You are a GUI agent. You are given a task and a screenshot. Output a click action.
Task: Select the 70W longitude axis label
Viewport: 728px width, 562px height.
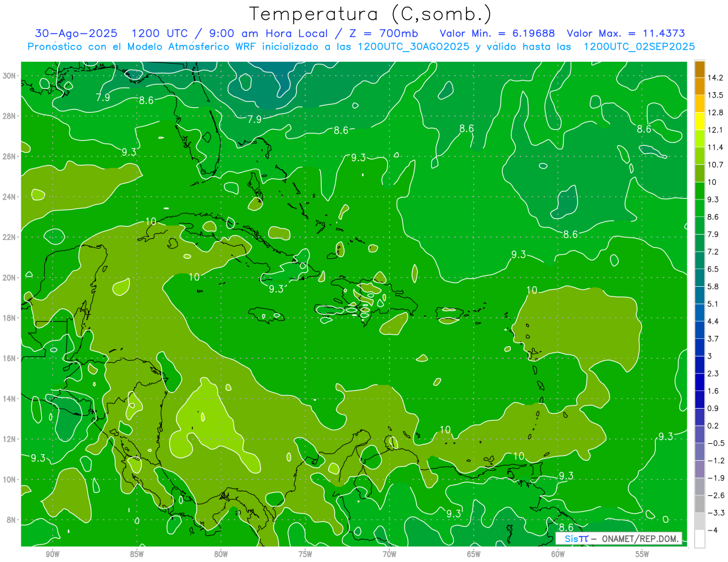389,554
